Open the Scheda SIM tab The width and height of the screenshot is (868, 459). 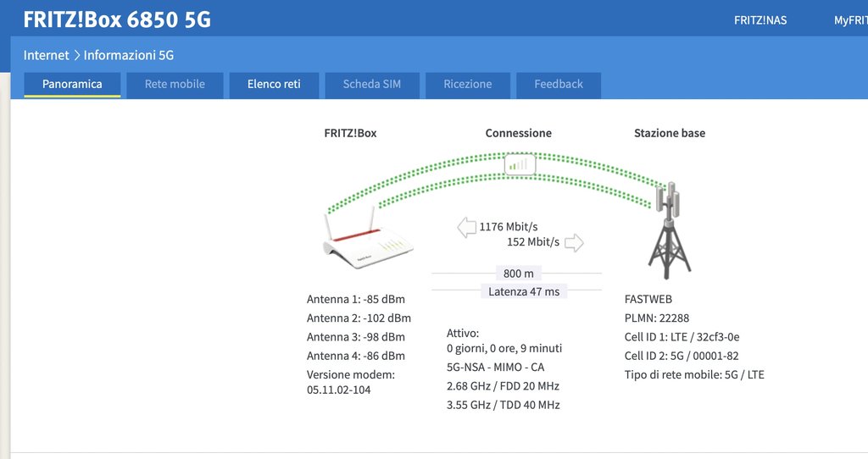[372, 85]
